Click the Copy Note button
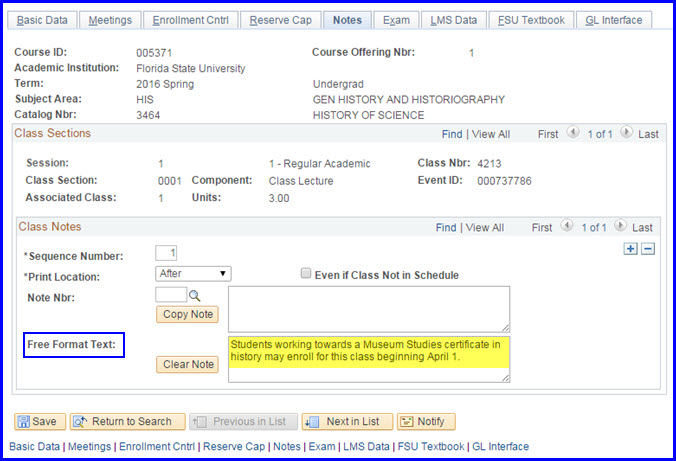The image size is (676, 461). [188, 314]
